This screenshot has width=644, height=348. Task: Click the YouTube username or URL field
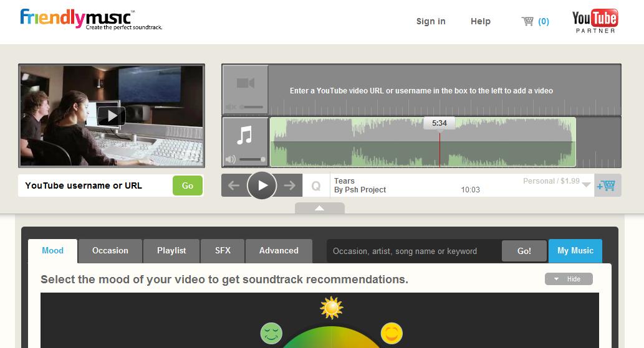(95, 186)
